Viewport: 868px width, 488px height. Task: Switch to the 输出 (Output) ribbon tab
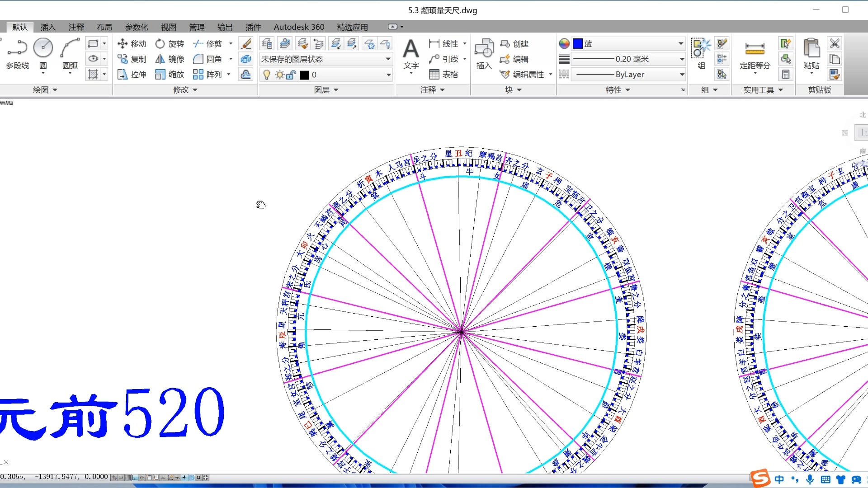click(225, 27)
